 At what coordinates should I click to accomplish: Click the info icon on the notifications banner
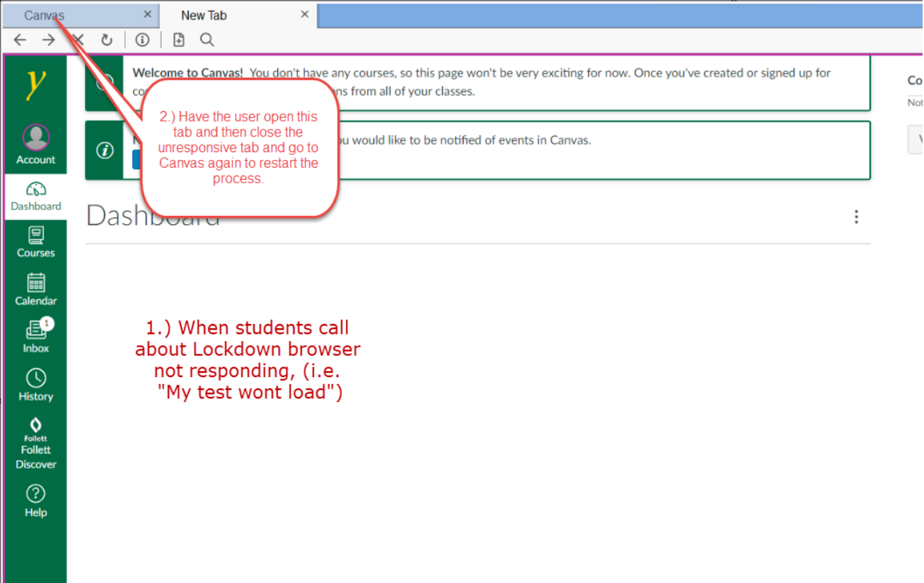click(x=105, y=150)
